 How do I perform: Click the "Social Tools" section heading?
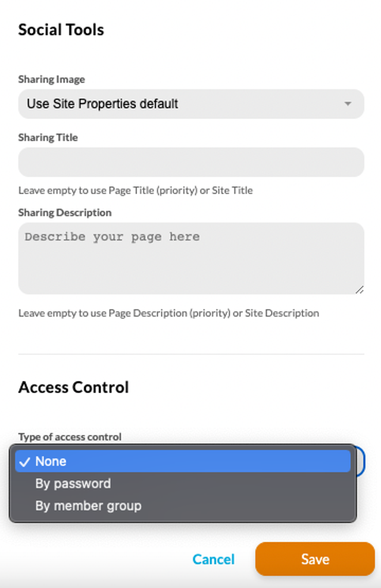[x=61, y=30]
